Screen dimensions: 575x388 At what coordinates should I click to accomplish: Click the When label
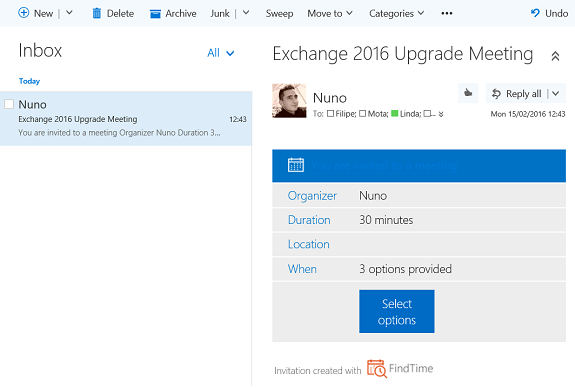(302, 269)
